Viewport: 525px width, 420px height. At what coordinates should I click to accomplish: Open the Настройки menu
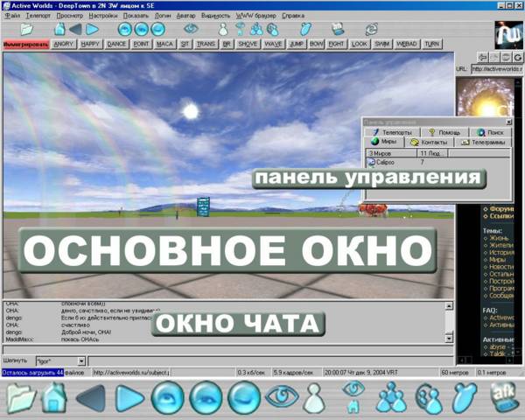(103, 16)
